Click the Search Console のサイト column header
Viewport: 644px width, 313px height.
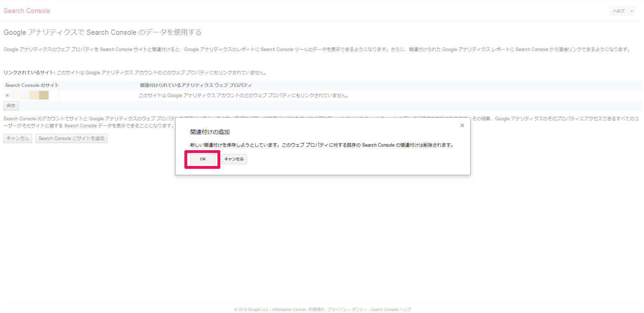coord(32,85)
